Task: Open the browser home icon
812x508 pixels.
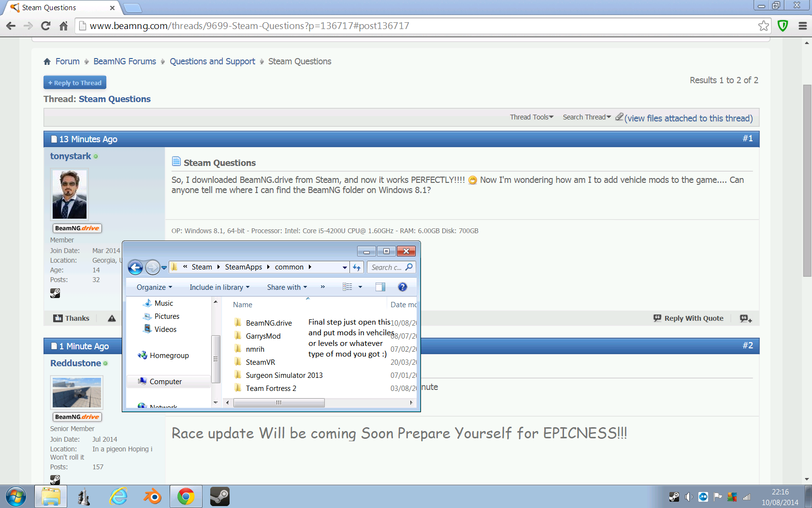Action: pos(63,26)
